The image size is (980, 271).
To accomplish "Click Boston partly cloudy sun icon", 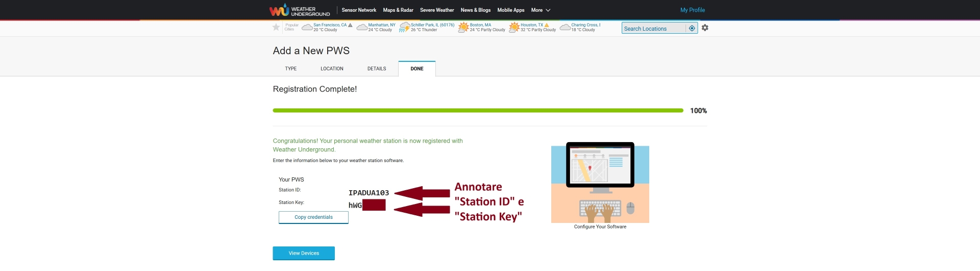I will click(463, 27).
